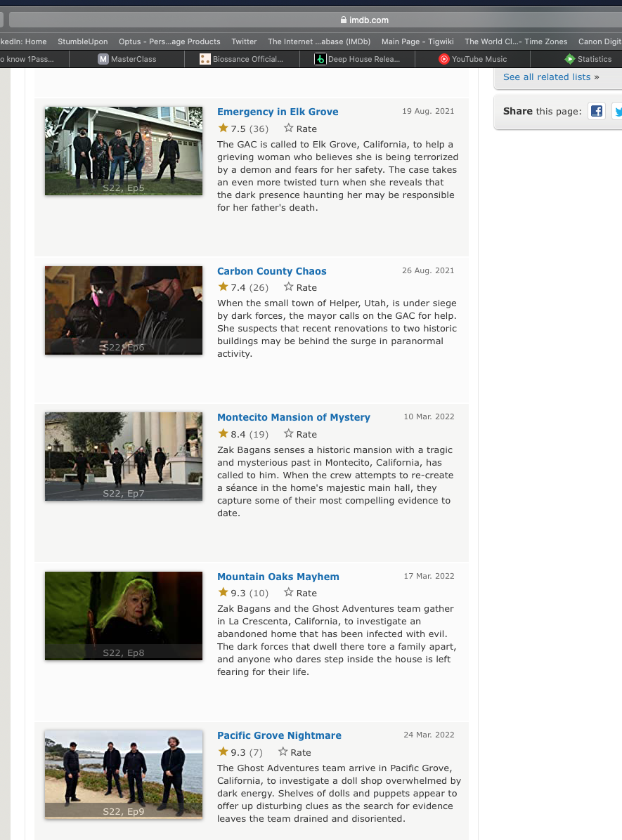Share this page on Twitter
Image resolution: width=622 pixels, height=840 pixels.
pos(617,111)
